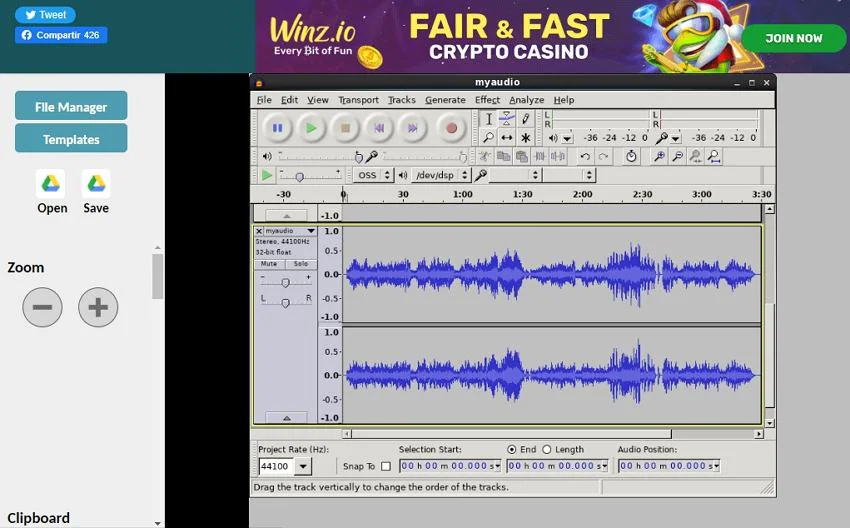Click the Play-at-speed green arrow
This screenshot has height=528, width=850.
pos(266,175)
